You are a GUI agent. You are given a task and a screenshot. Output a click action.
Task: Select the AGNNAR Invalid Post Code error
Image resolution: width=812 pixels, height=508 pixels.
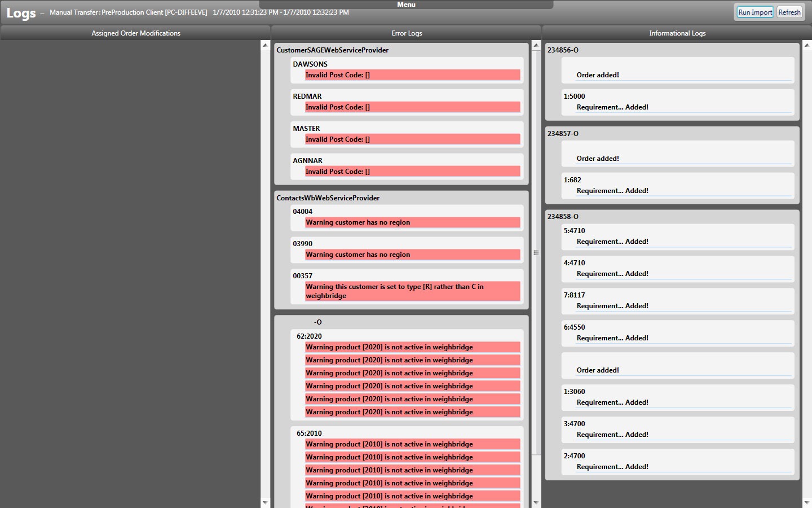click(x=412, y=172)
